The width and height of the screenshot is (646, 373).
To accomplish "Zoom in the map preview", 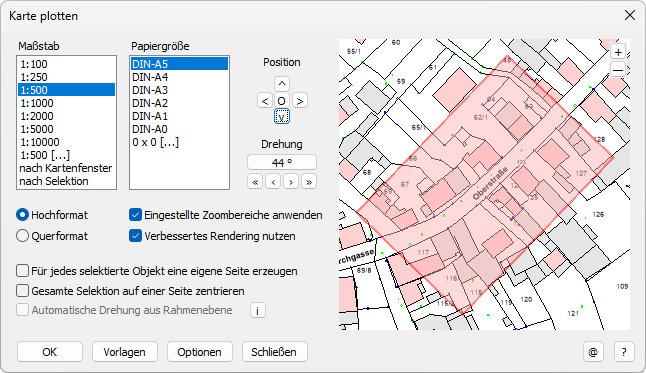I will click(x=618, y=53).
